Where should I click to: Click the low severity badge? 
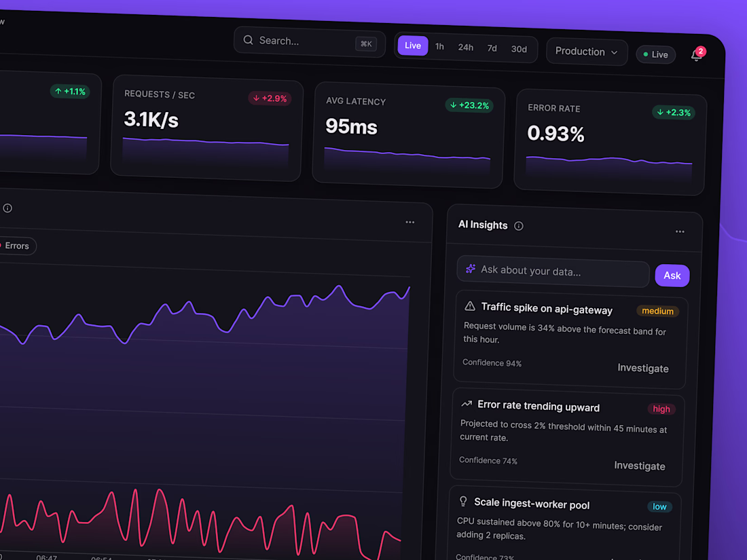(659, 506)
